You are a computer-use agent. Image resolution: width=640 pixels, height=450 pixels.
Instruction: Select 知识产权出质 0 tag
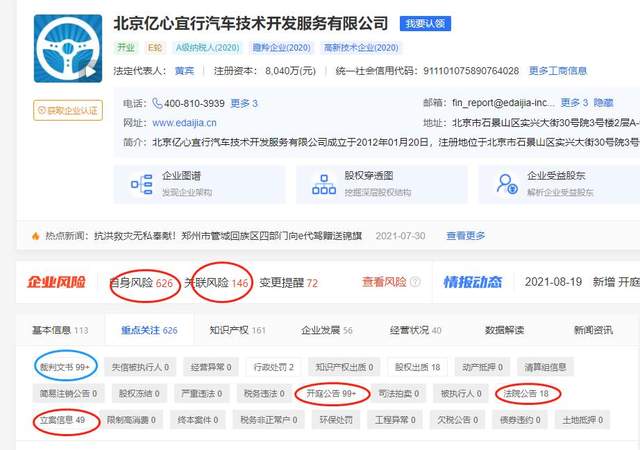click(344, 367)
